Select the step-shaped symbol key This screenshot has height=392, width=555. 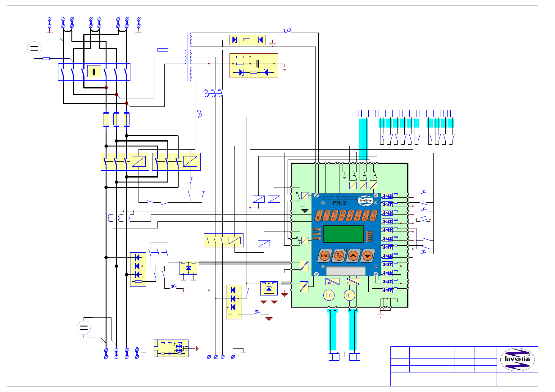[358, 215]
